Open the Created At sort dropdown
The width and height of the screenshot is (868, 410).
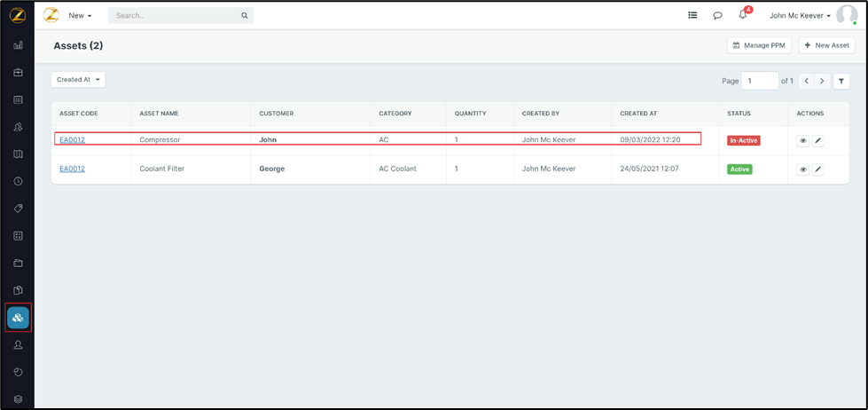click(78, 80)
